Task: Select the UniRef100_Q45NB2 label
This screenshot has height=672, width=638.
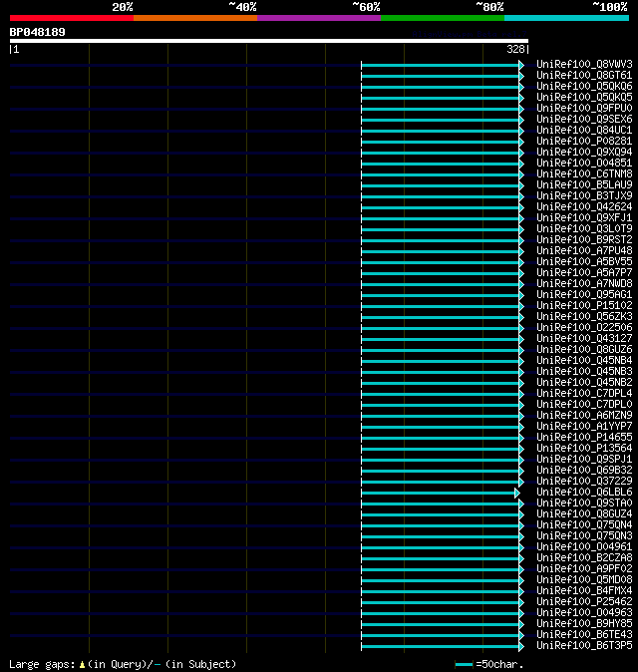Action: (584, 382)
